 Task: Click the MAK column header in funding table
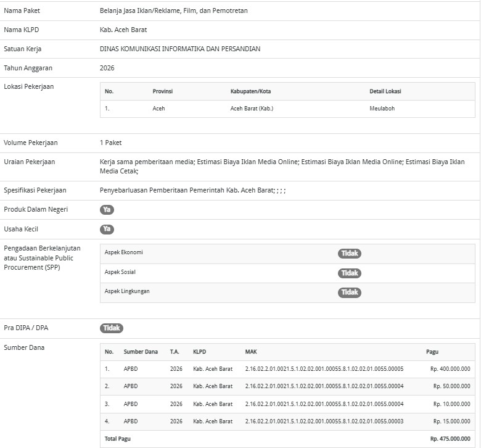251,352
